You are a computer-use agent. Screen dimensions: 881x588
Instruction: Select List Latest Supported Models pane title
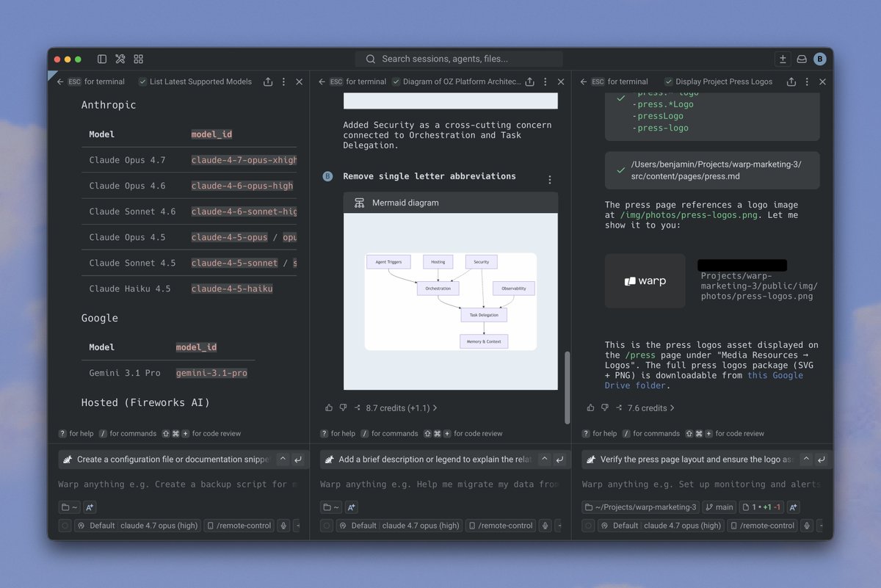pos(200,81)
